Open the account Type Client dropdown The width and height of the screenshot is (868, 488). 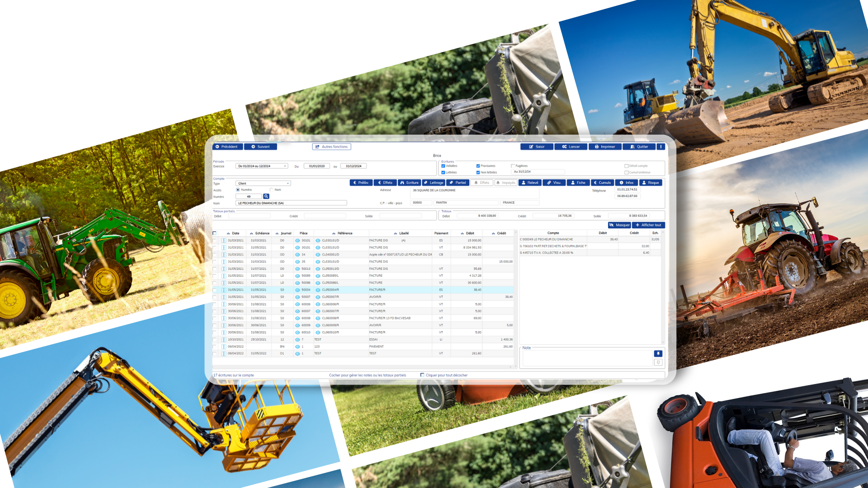pyautogui.click(x=263, y=183)
